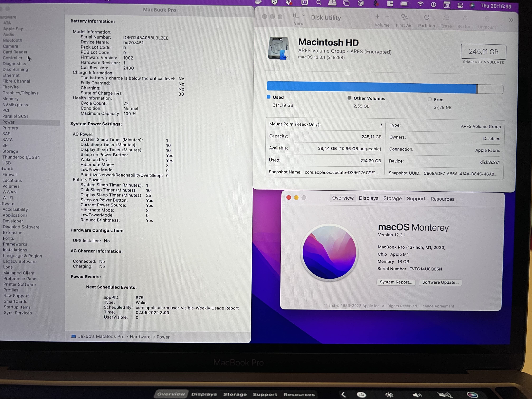Click the First Aid stethoscope icon
The height and width of the screenshot is (399, 532).
pos(404,17)
